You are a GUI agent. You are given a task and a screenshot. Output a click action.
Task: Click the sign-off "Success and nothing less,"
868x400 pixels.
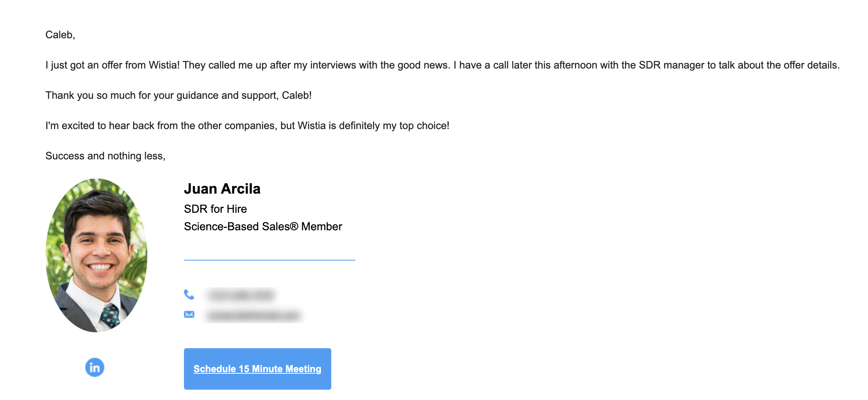coord(105,156)
